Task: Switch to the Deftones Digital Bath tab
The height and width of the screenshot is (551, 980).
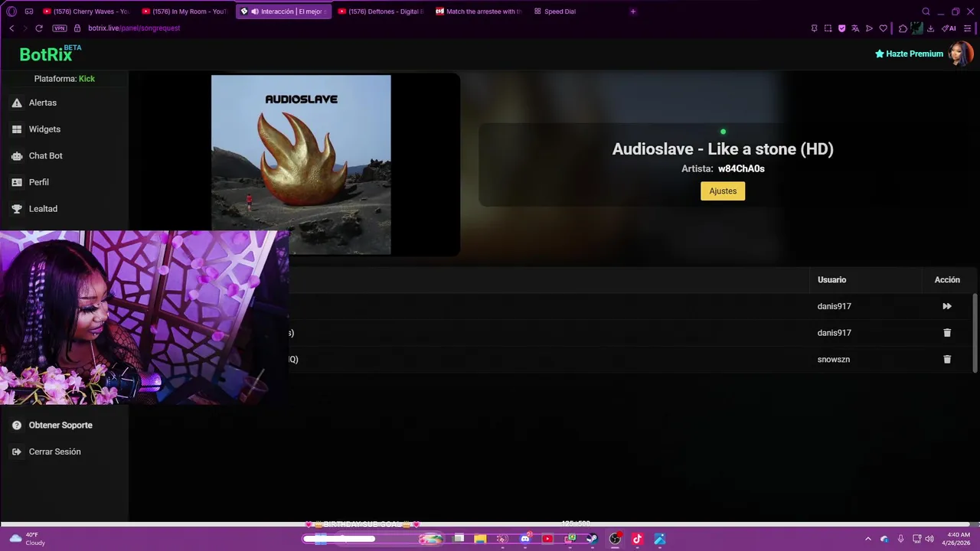Action: tap(381, 11)
